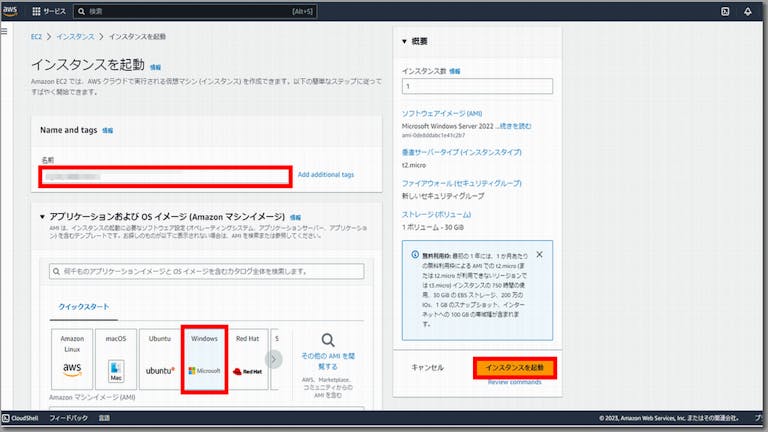Click 言語 in the footer
Viewport: 768px width, 432px height.
(x=104, y=418)
